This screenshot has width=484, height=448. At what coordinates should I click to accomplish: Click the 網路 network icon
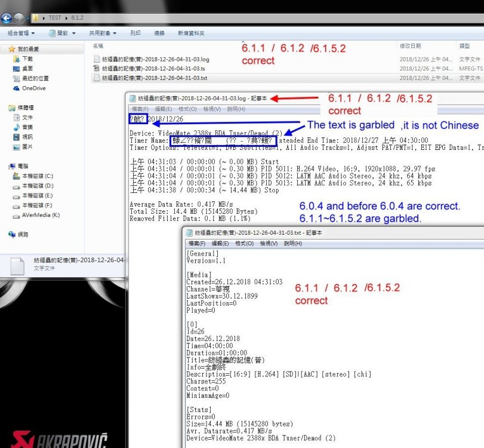point(12,235)
